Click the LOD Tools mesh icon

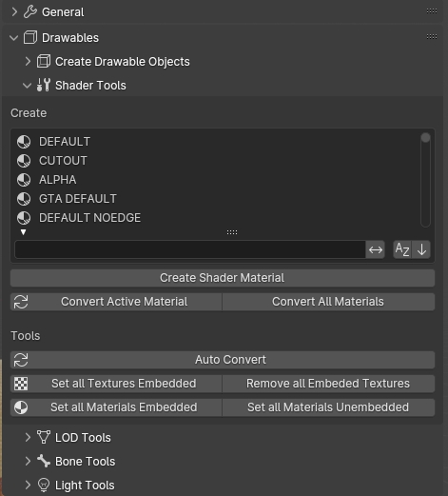pos(44,437)
